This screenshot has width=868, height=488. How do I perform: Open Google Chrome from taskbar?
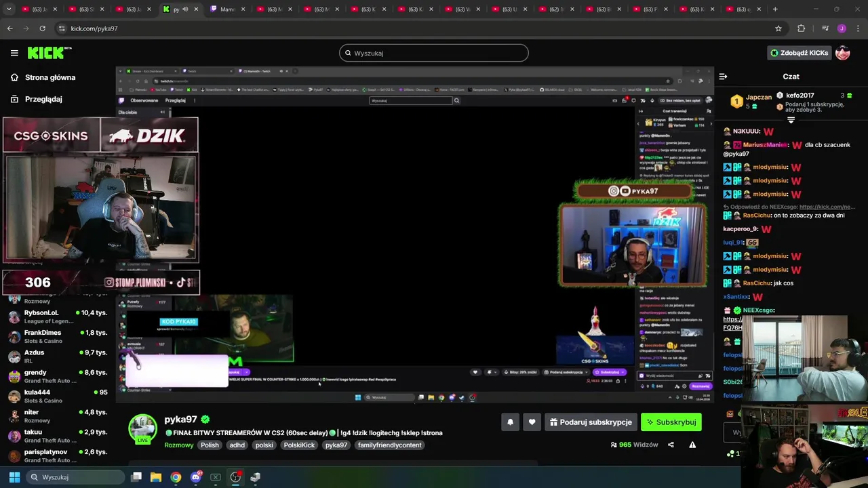tap(176, 477)
